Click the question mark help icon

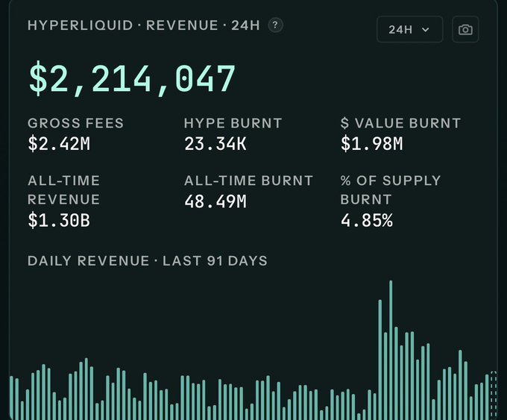pyautogui.click(x=275, y=25)
